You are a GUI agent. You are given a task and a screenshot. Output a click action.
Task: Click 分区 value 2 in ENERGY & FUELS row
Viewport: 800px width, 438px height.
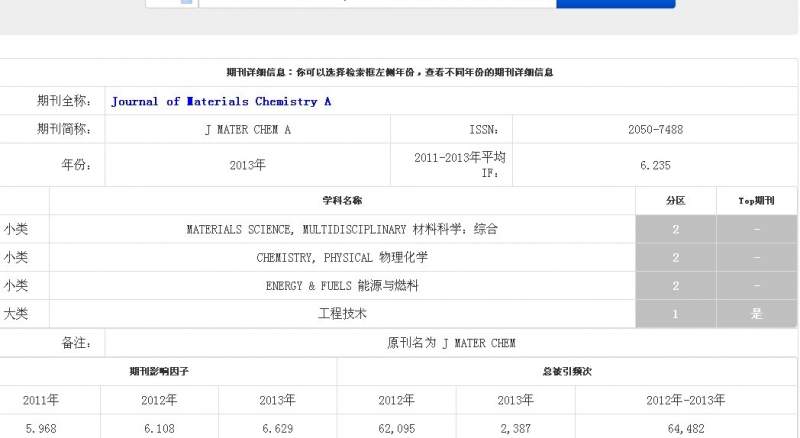pos(676,286)
